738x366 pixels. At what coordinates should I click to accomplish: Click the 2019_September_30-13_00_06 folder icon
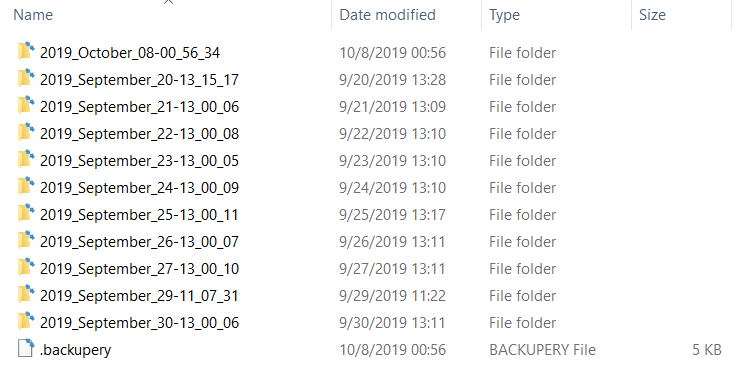tap(26, 321)
